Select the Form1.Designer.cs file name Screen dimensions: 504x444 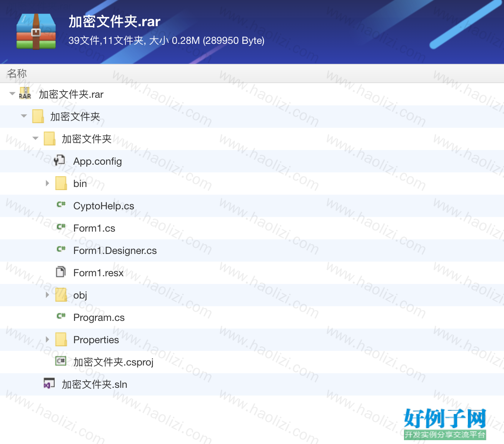(x=115, y=250)
